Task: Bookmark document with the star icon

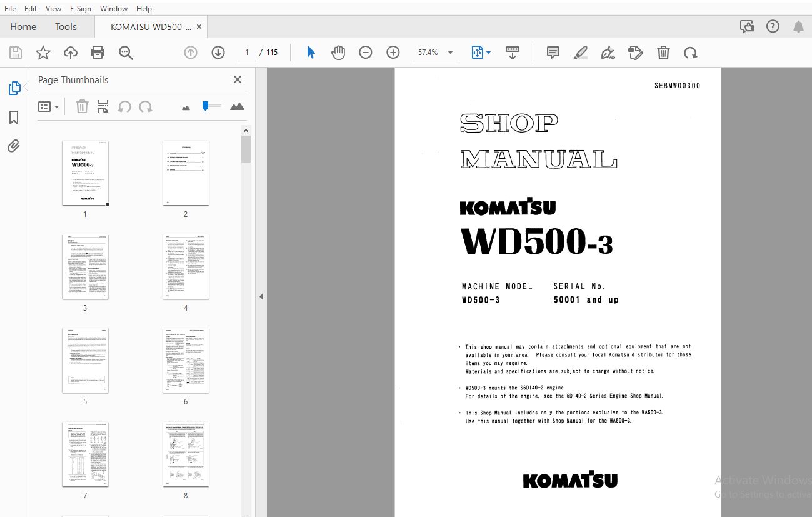Action: coord(43,53)
